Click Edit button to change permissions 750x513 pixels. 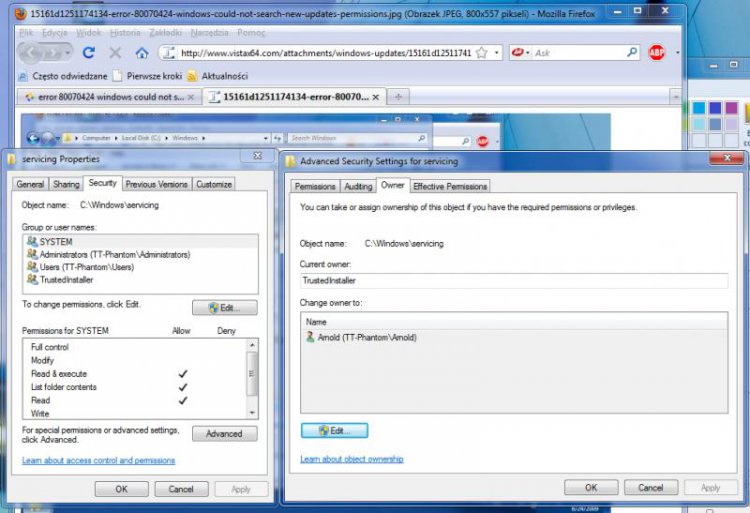click(225, 308)
